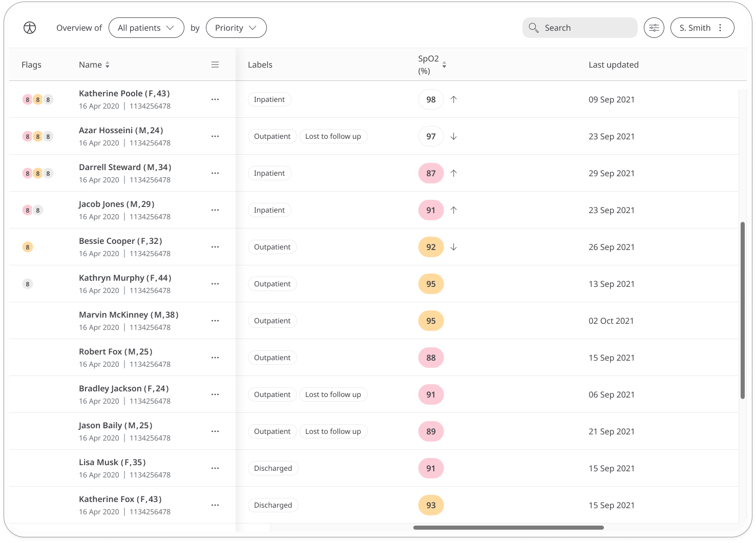756x543 pixels.
Task: Open the All patients dropdown
Action: coord(146,28)
